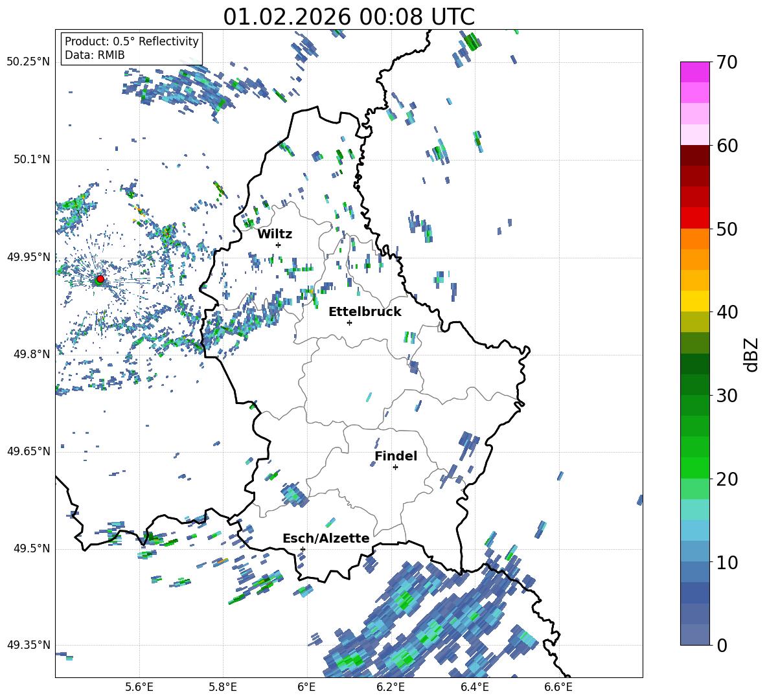Pick the dark maroon segment just below 60 dBZ
Viewport: 767px width, 700px height.
(x=695, y=155)
